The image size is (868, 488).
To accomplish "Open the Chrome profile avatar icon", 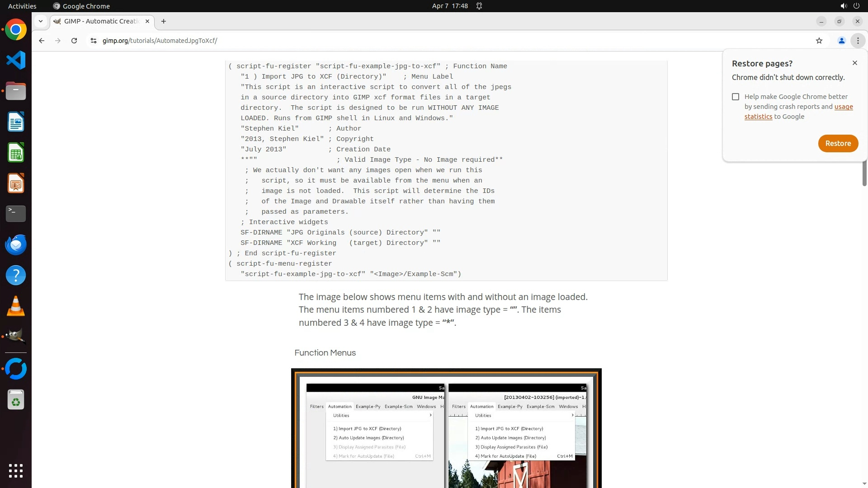I will tap(842, 41).
